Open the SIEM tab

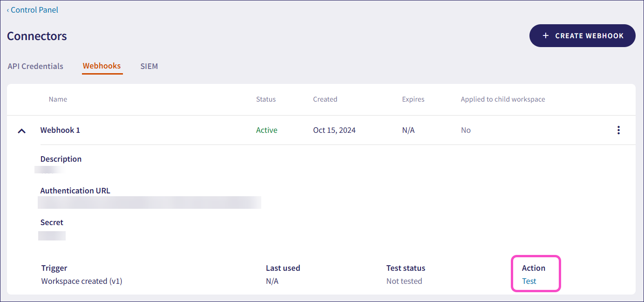point(149,66)
